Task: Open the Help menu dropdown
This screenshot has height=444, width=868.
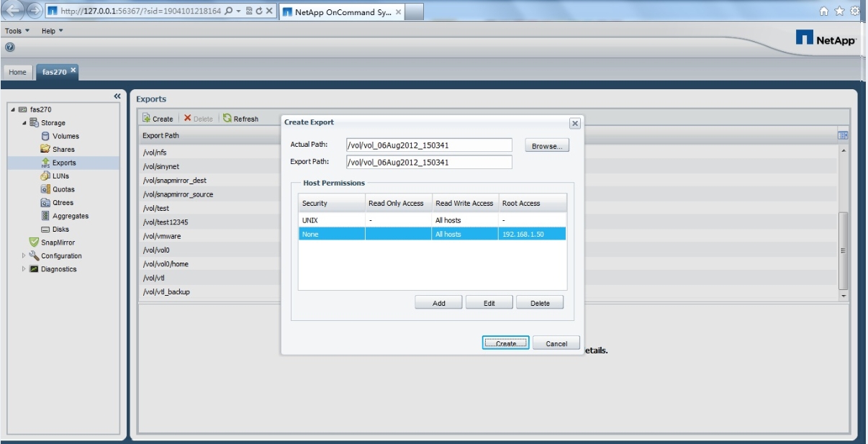Action: 52,31
